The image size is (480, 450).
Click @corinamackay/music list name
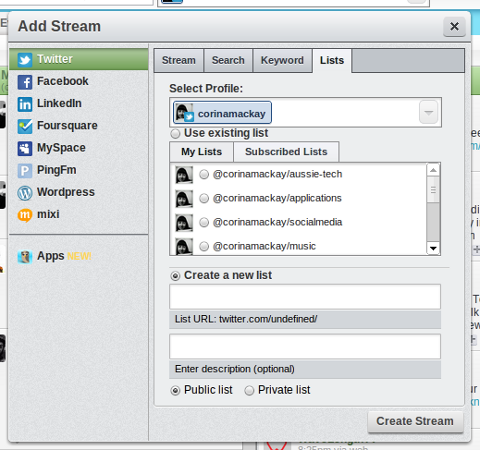tap(264, 246)
